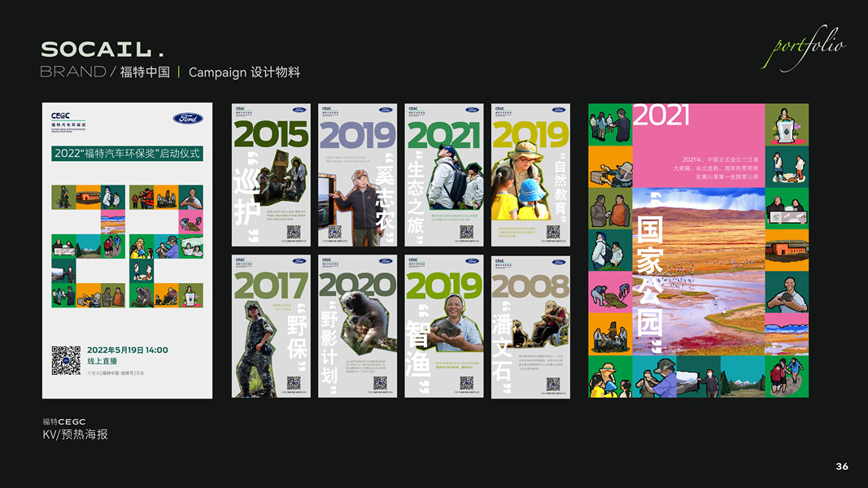
Task: Click the QR code on 2019 智渔 poster
Action: tap(467, 383)
